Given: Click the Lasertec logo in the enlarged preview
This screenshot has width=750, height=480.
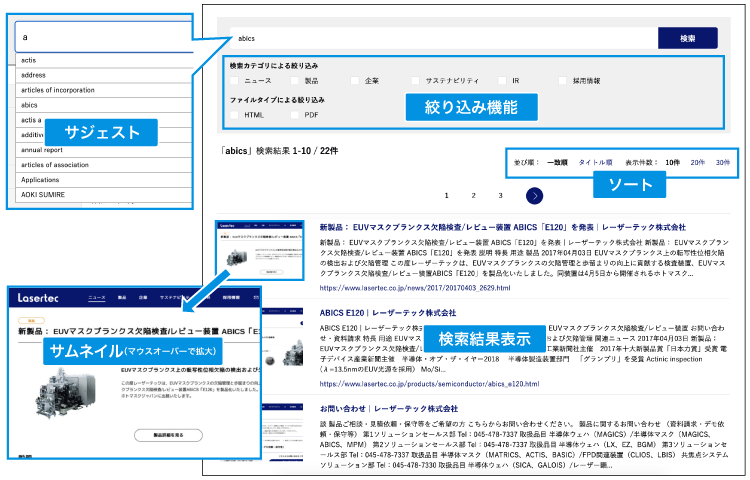Looking at the screenshot, I should [x=38, y=298].
